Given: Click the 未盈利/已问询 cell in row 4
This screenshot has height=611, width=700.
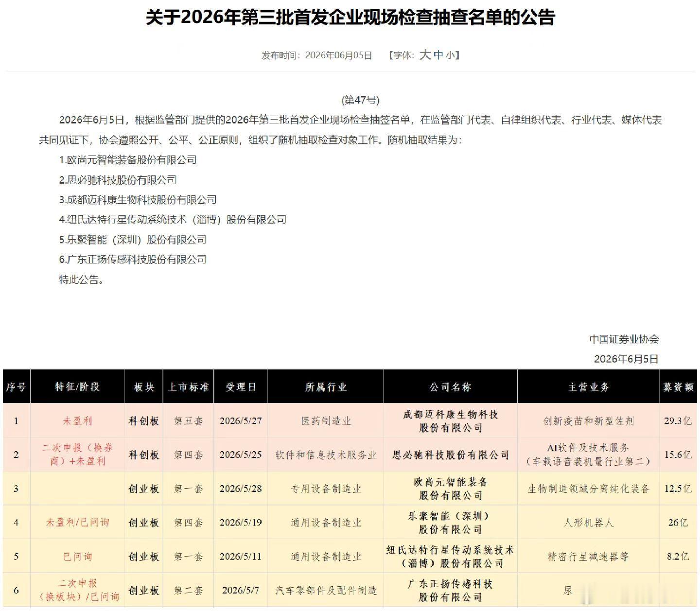Looking at the screenshot, I should 77,523.
